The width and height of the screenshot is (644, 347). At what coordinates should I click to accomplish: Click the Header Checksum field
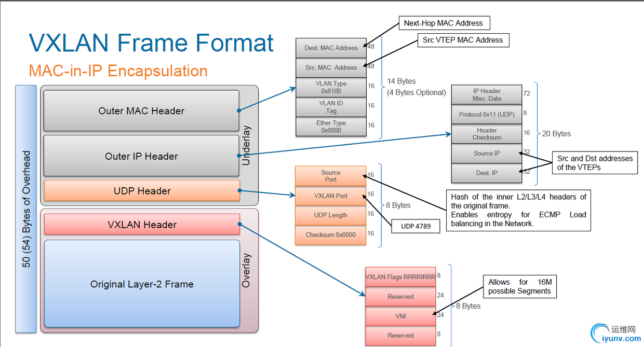pyautogui.click(x=487, y=134)
